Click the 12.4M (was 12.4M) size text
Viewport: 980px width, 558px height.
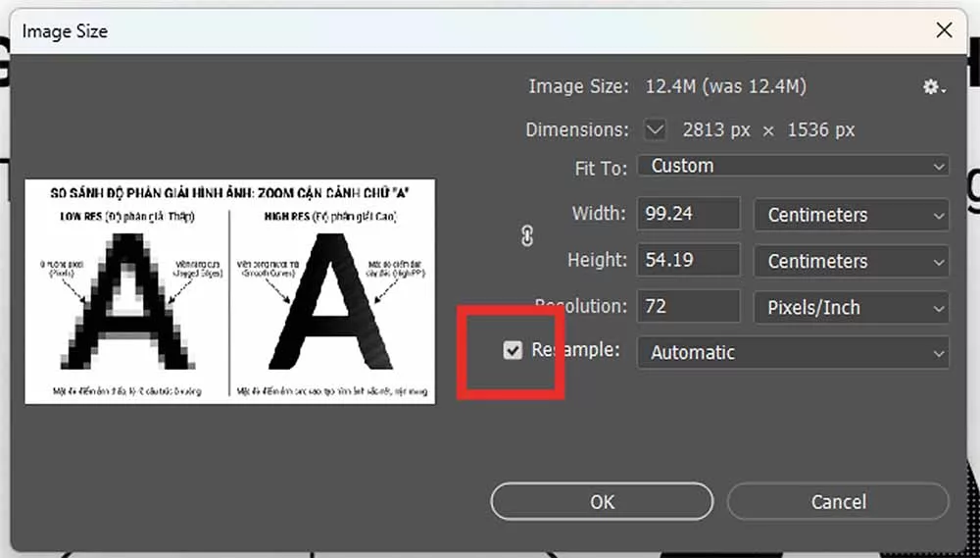click(725, 86)
